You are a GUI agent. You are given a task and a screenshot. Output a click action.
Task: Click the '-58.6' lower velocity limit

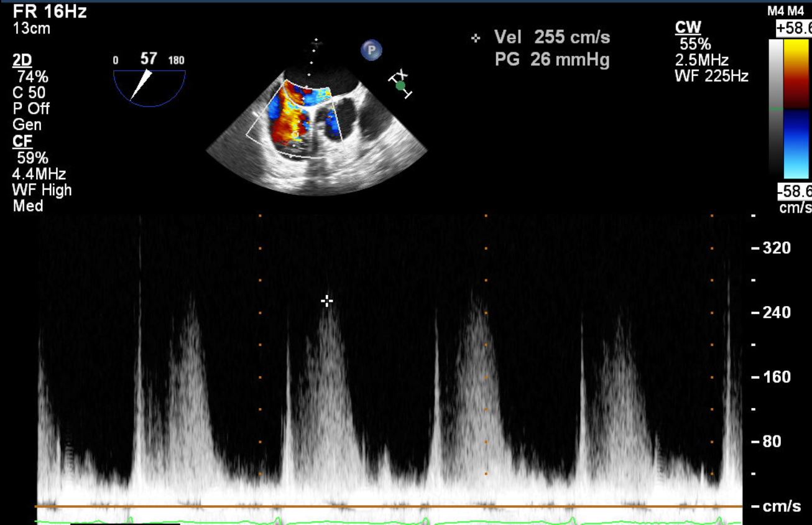(793, 192)
